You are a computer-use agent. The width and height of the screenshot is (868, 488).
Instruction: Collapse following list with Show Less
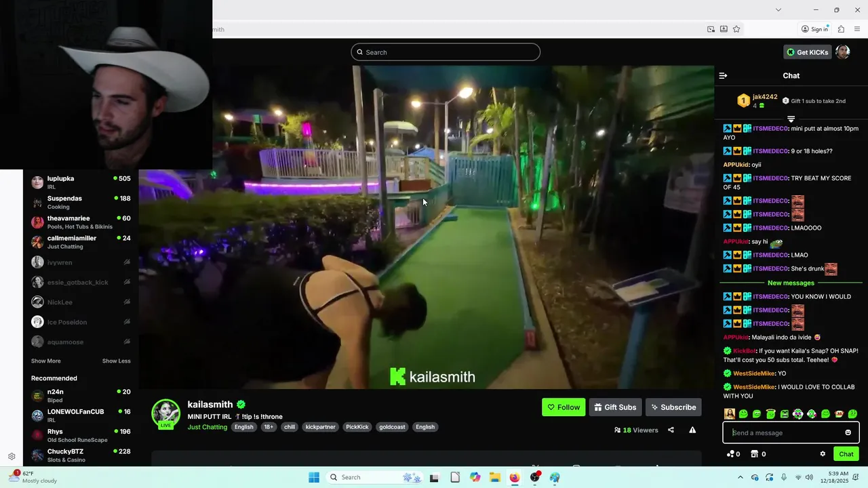pyautogui.click(x=117, y=361)
